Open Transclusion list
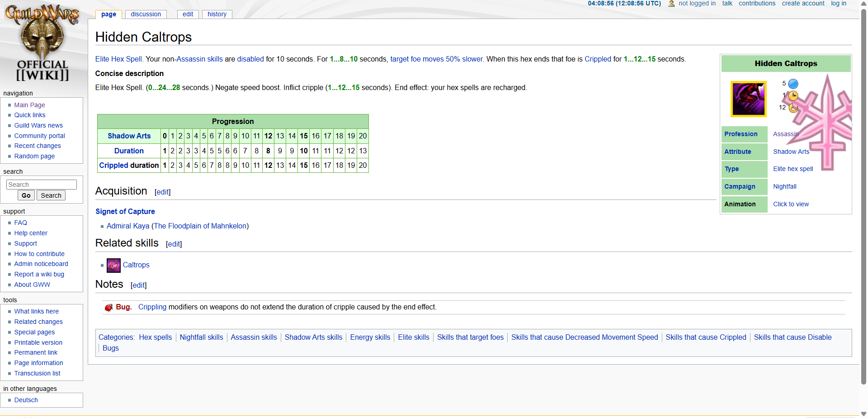The width and height of the screenshot is (868, 418). [37, 373]
